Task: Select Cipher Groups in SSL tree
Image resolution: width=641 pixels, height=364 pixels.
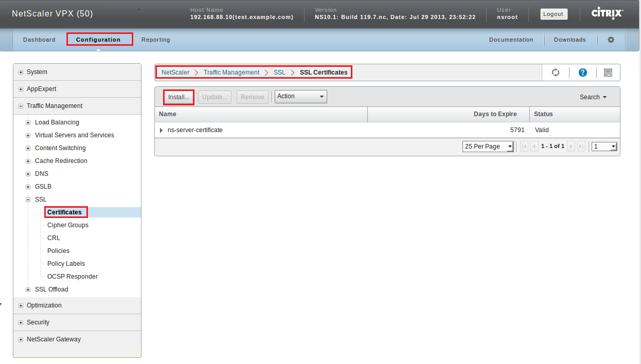Action: click(68, 225)
